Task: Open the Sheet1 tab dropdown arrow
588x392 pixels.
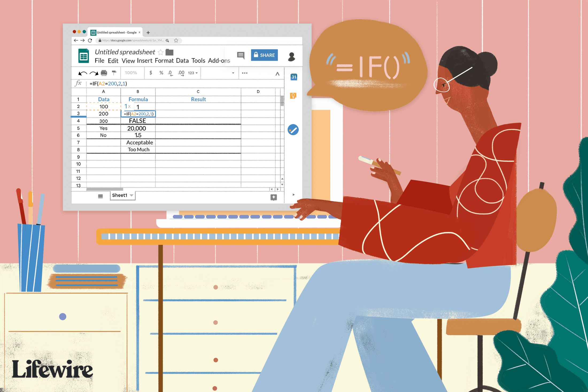Action: [x=131, y=196]
